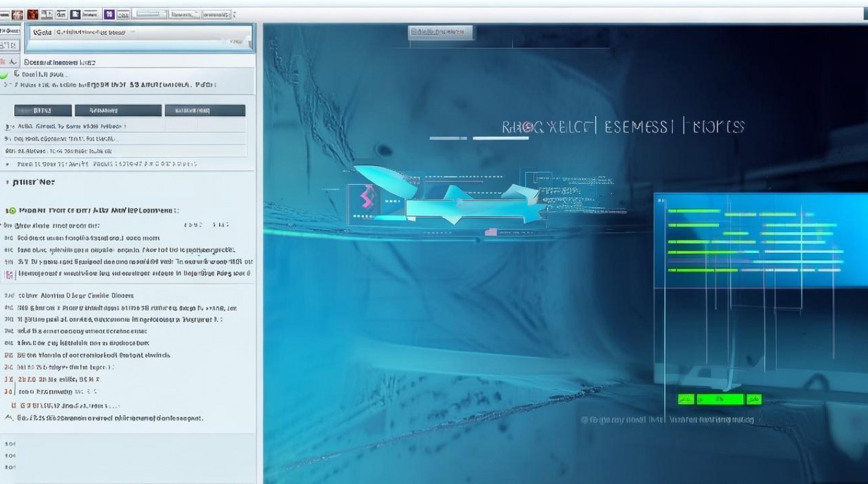This screenshot has height=484, width=868.
Task: Click the green checkmark status icon
Action: click(4, 76)
